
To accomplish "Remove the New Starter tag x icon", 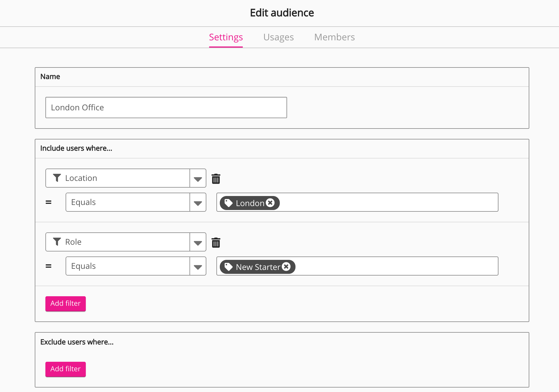I will [286, 267].
